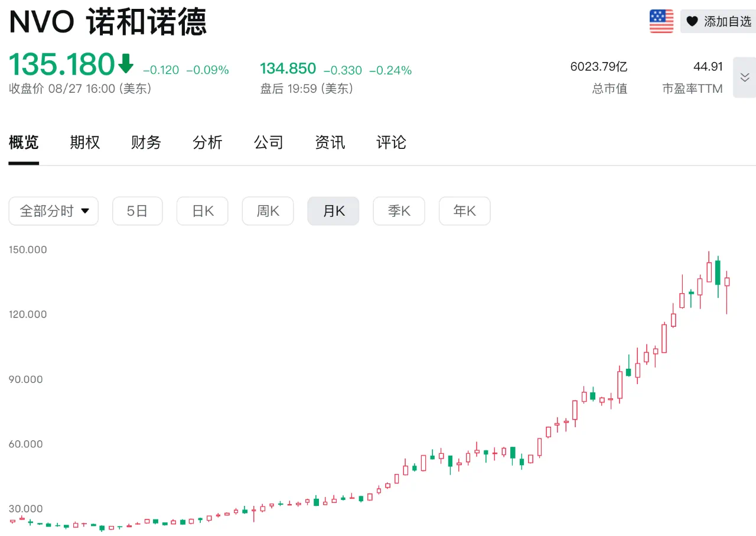Click the 总市值 label
Screen dimensions: 756x536
[x=610, y=89]
